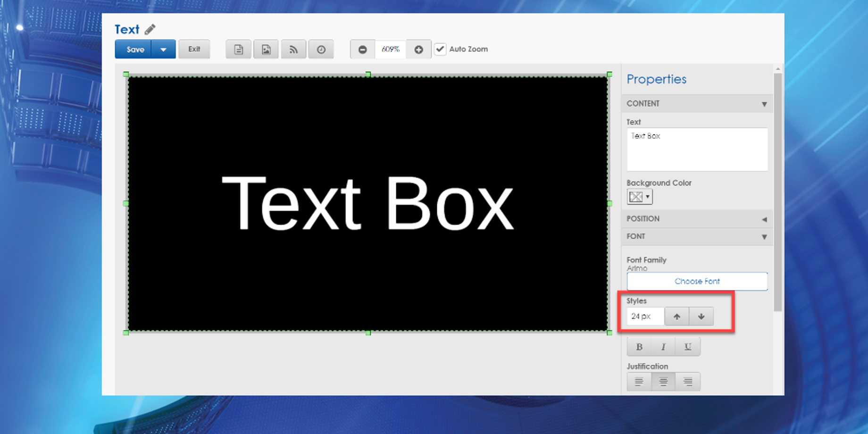
Task: Toggle bold text style
Action: [639, 347]
